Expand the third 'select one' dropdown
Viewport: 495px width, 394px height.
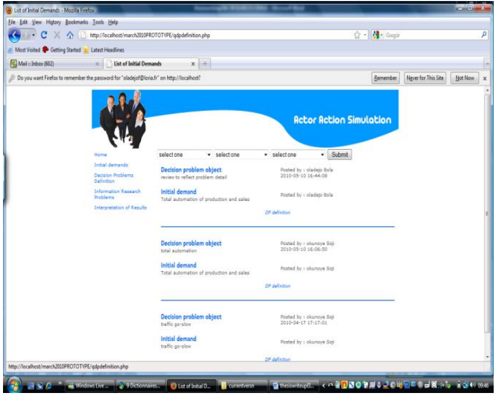click(x=298, y=155)
